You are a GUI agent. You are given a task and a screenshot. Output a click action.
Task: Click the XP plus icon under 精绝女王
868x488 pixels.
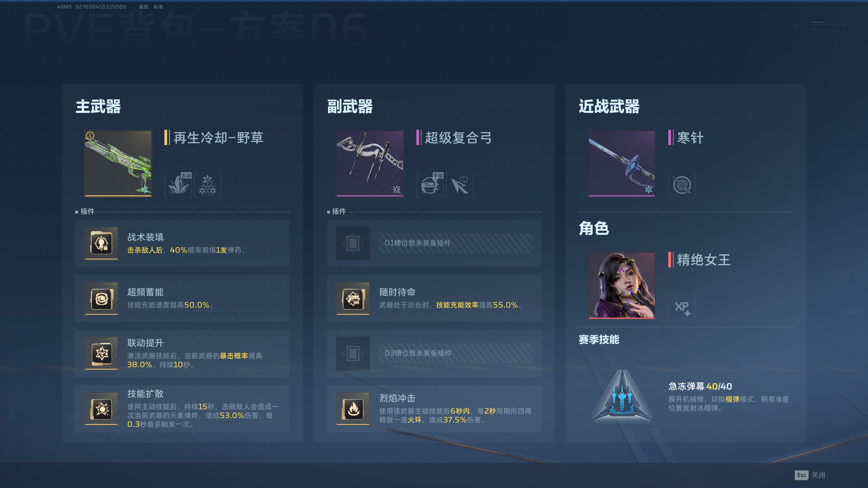tap(682, 307)
